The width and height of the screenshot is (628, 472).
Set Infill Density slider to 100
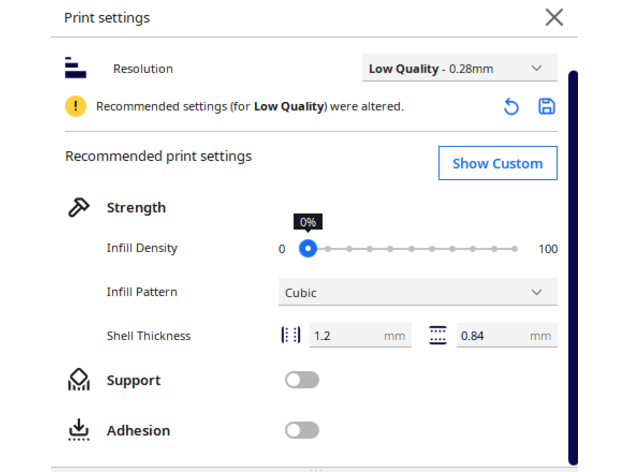tap(514, 248)
